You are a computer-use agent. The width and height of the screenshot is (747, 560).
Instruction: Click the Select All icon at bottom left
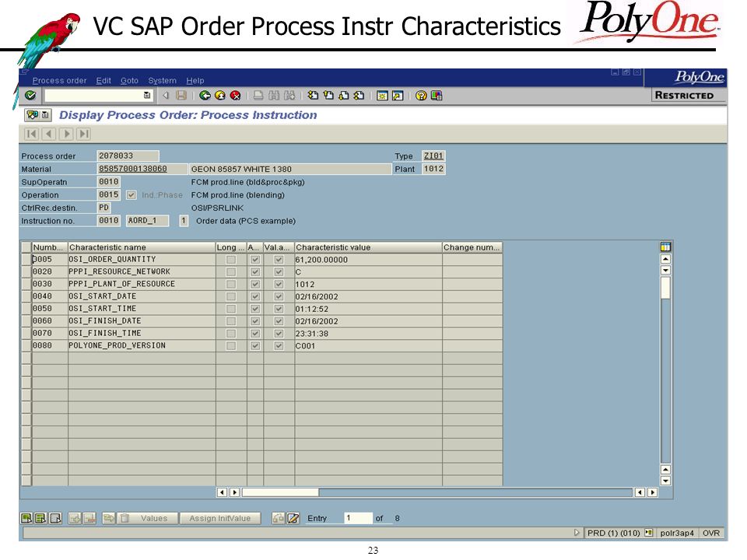(26, 518)
